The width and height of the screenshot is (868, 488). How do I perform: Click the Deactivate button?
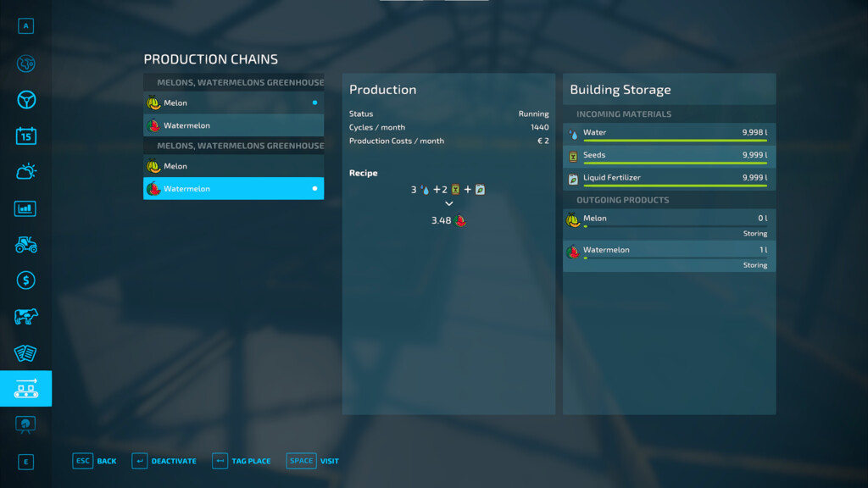pyautogui.click(x=164, y=461)
